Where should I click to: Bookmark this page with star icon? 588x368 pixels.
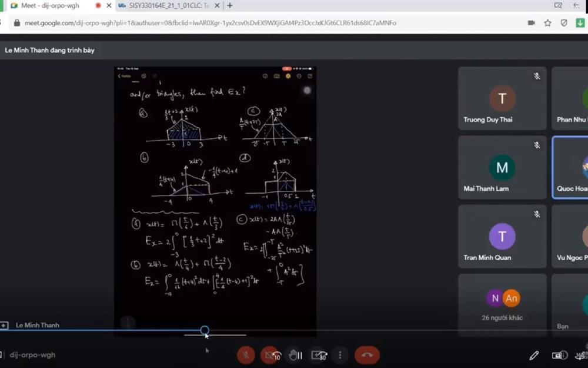click(547, 23)
